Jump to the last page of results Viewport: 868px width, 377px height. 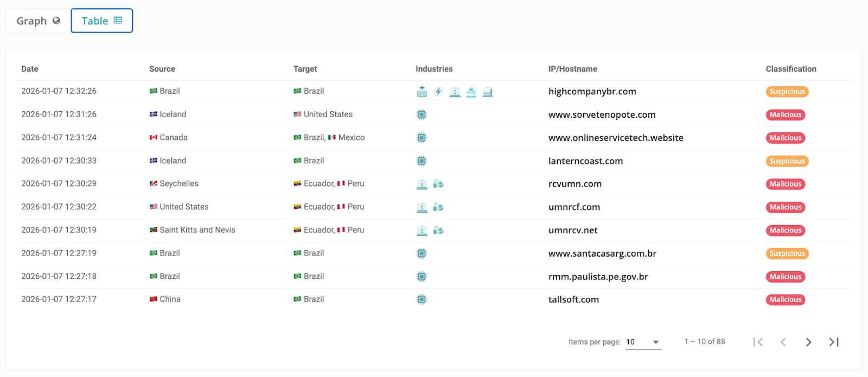(834, 342)
